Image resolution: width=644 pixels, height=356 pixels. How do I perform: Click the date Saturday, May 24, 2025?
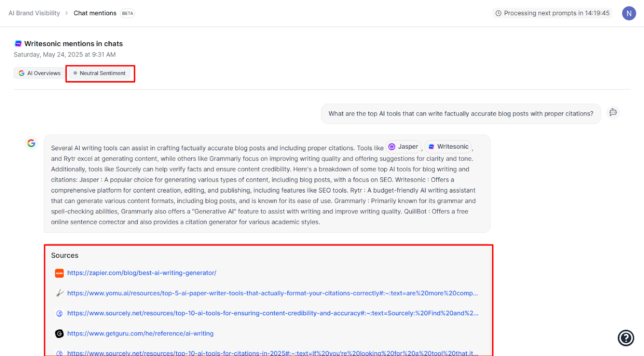(65, 54)
